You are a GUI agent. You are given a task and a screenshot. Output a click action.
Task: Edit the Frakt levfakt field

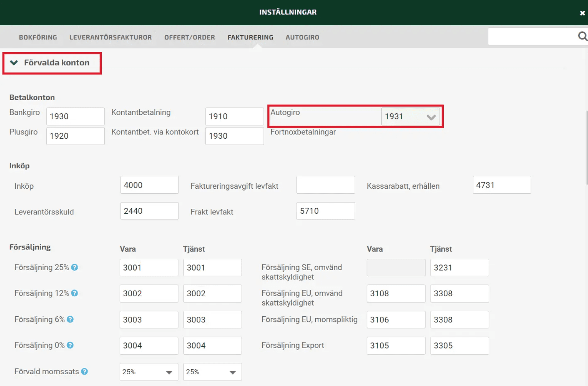tap(326, 211)
